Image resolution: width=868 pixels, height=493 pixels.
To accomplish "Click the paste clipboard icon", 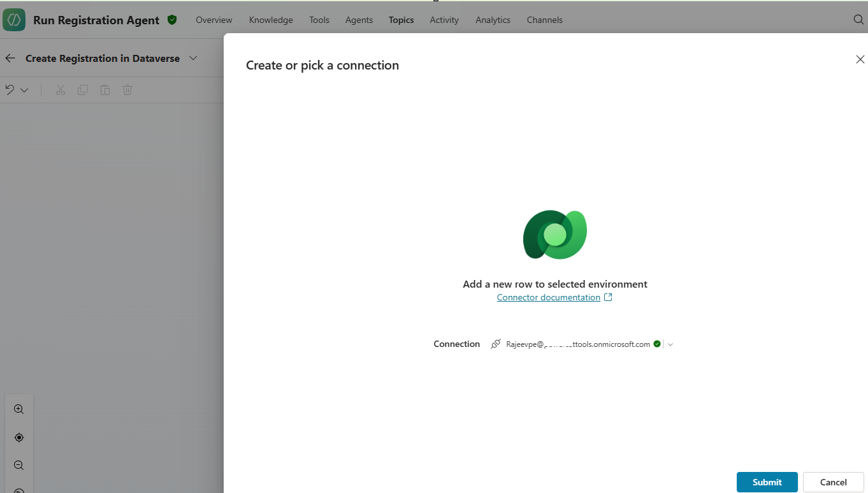I will (105, 90).
